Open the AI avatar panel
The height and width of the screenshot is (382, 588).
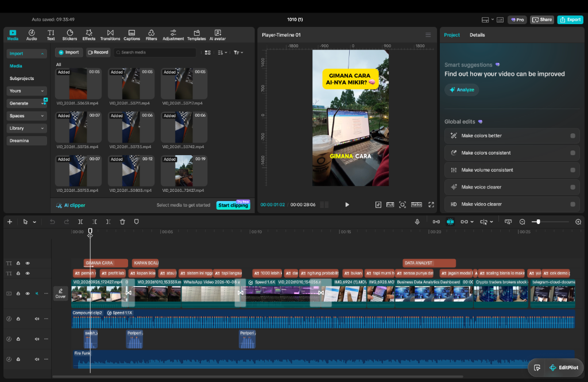(218, 35)
